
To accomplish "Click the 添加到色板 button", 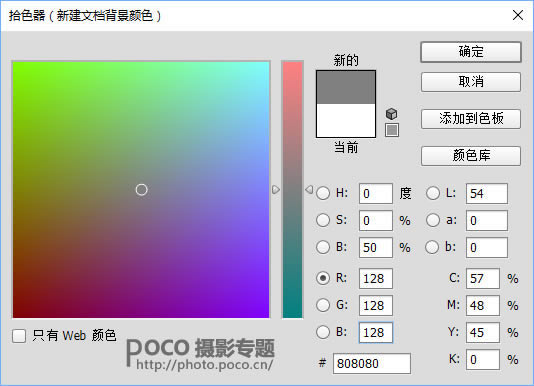I will [471, 119].
